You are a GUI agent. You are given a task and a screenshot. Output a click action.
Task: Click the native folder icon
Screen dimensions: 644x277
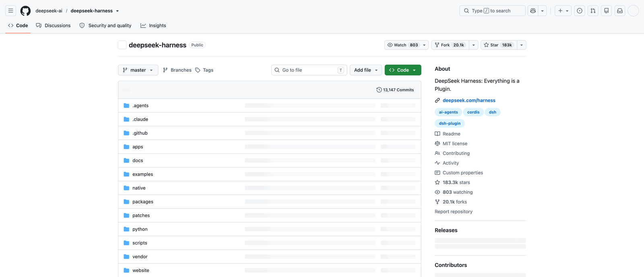pos(126,188)
